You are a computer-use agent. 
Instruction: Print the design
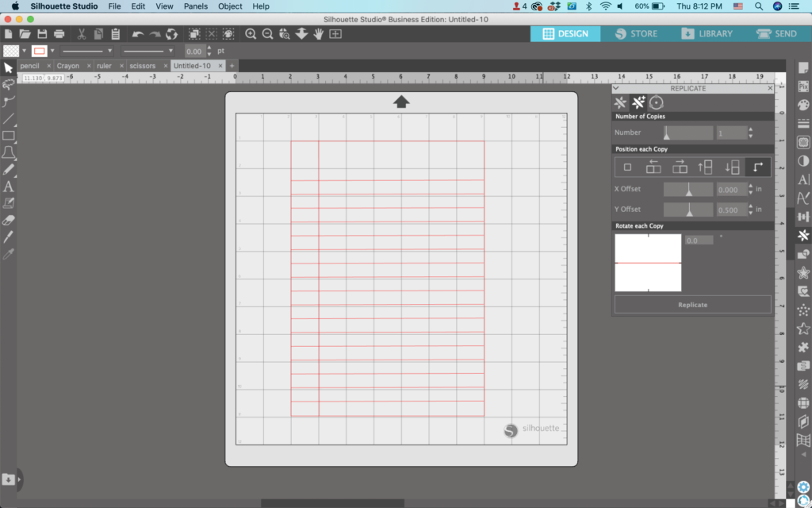coord(59,34)
